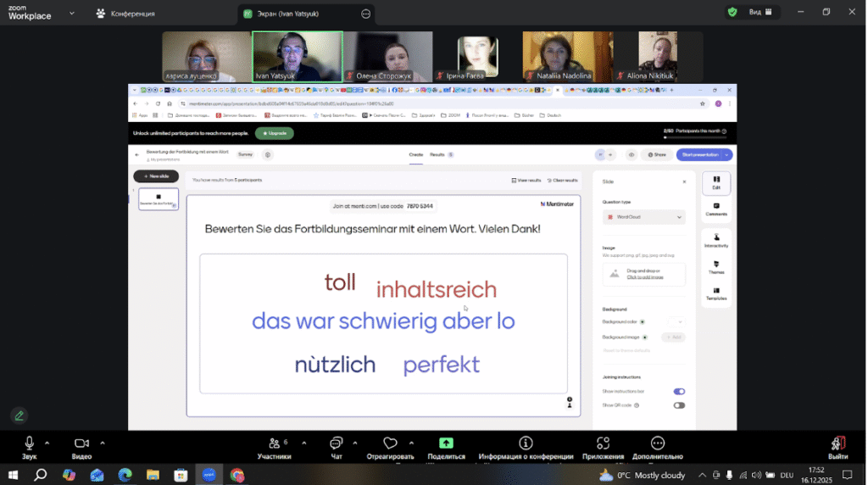Expand the WordCloud question type dropdown

(x=644, y=217)
